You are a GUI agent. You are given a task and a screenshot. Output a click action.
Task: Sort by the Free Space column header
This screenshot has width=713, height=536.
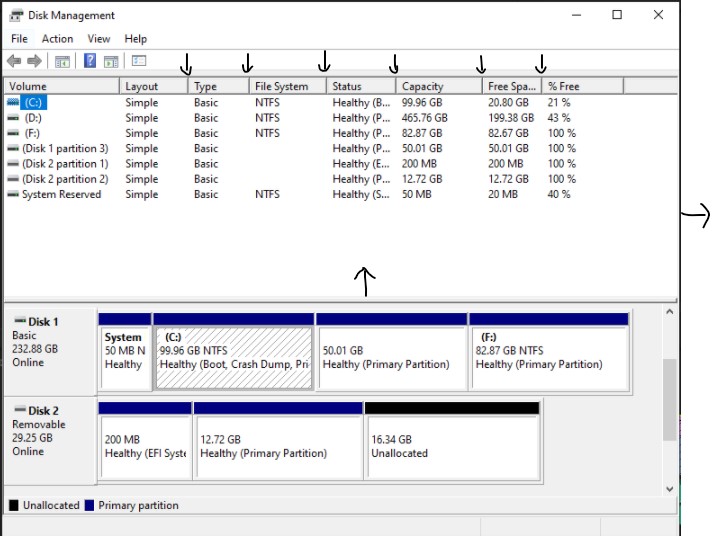512,86
